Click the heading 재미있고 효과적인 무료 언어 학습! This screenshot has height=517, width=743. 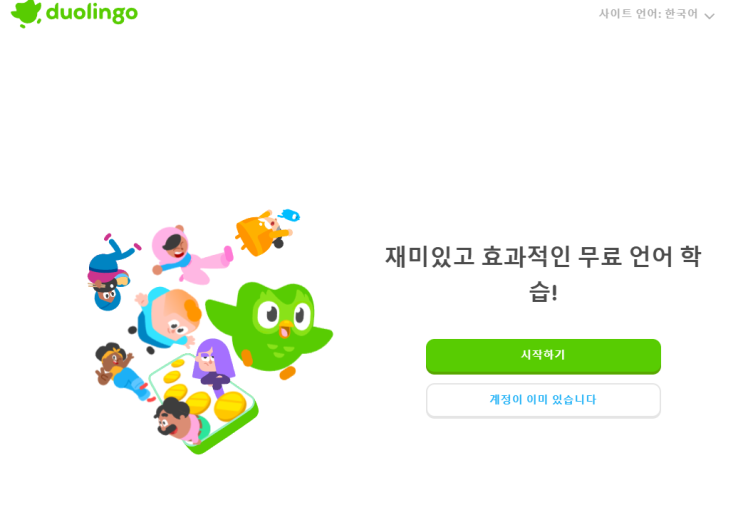pos(543,274)
